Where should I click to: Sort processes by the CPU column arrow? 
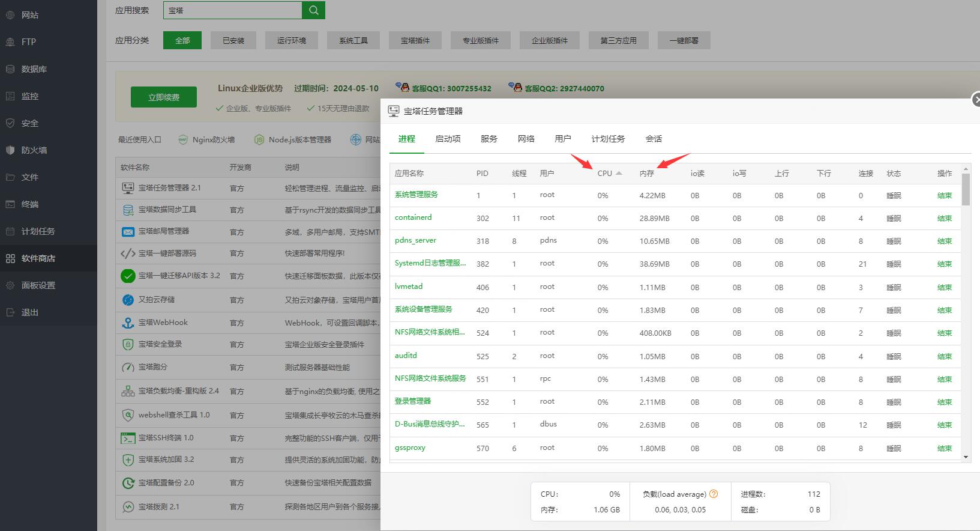(x=619, y=173)
